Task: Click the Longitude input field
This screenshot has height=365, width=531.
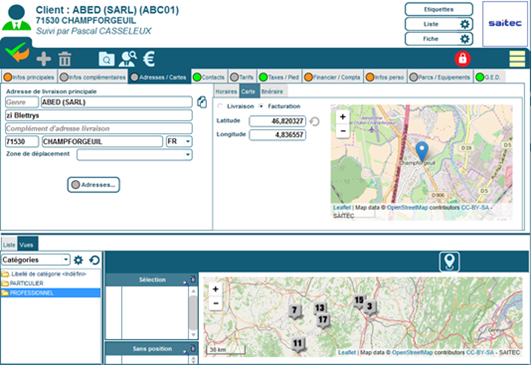Action: 277,135
